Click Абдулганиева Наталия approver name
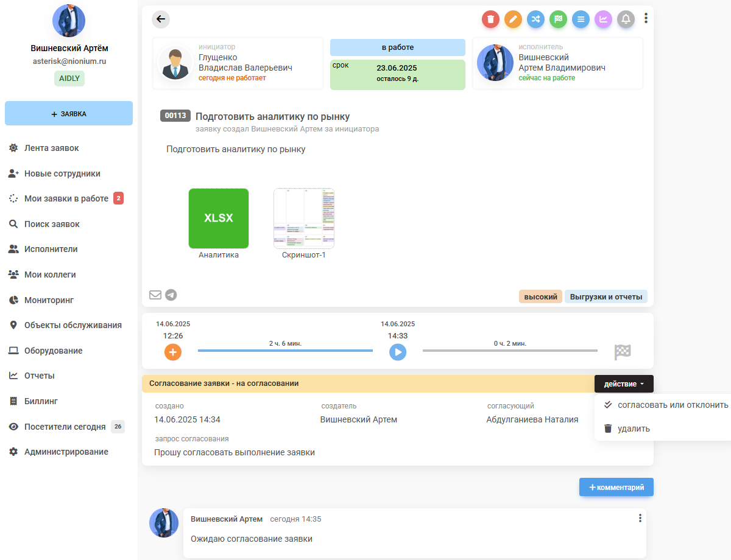731x560 pixels. pyautogui.click(x=532, y=419)
